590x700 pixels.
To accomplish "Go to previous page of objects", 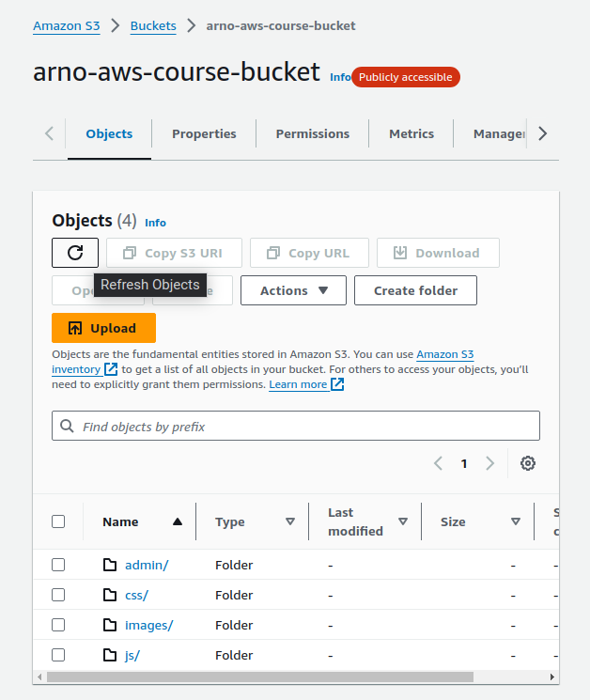I will pyautogui.click(x=438, y=463).
